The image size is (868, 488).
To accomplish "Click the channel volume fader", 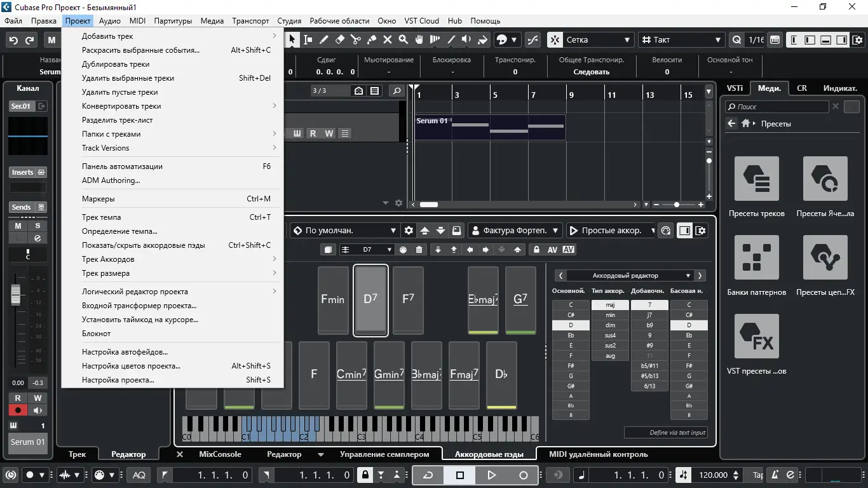I will tap(16, 294).
